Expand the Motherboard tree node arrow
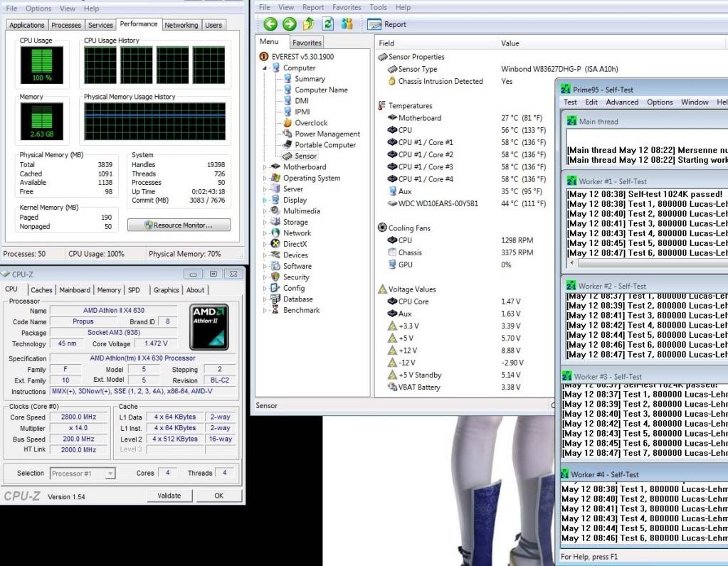The image size is (728, 566). point(265,167)
